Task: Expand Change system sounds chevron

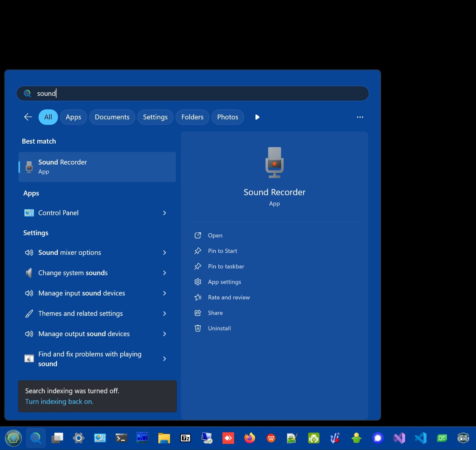Action: 164,273
